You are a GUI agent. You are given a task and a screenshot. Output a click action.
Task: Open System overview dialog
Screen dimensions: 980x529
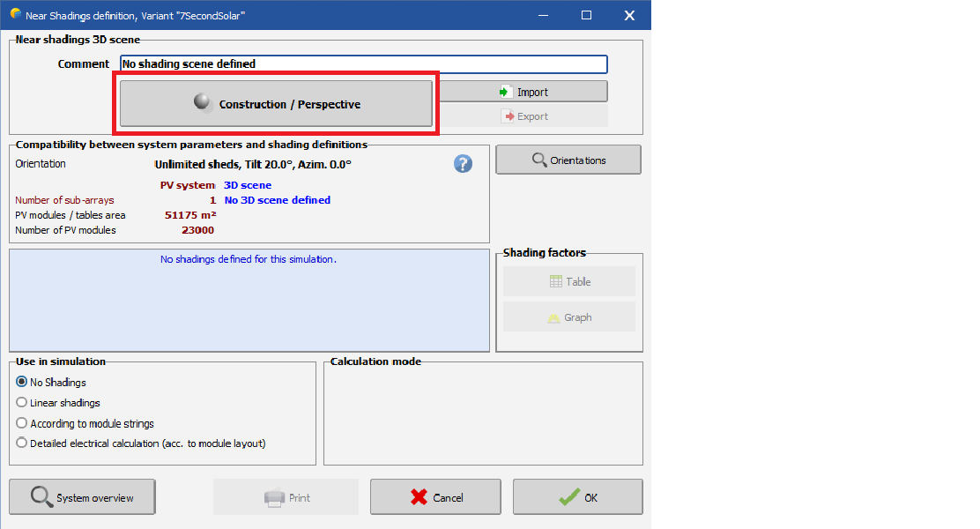point(82,497)
